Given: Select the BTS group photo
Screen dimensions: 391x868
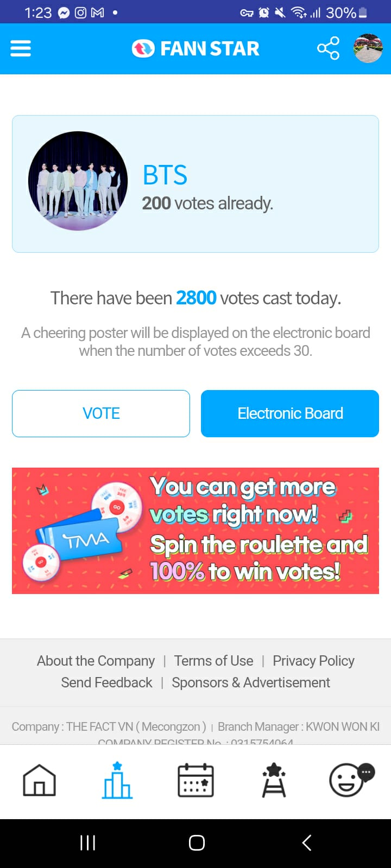Looking at the screenshot, I should pos(78,181).
